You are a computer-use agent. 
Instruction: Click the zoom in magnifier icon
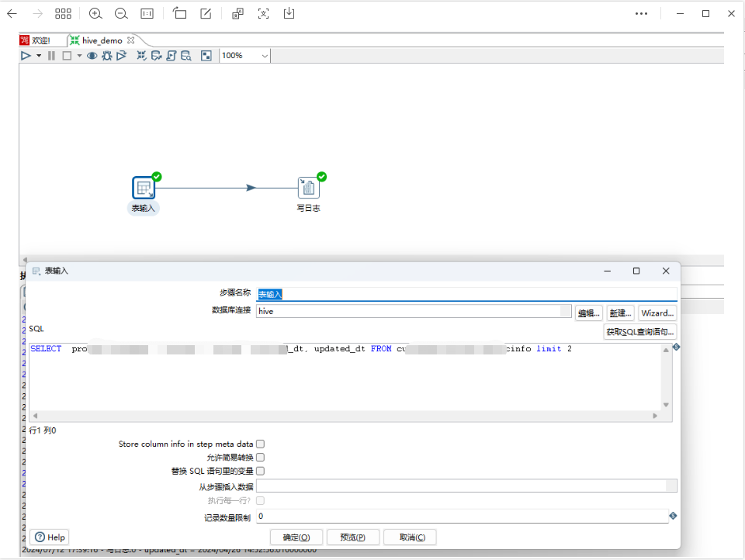[95, 13]
